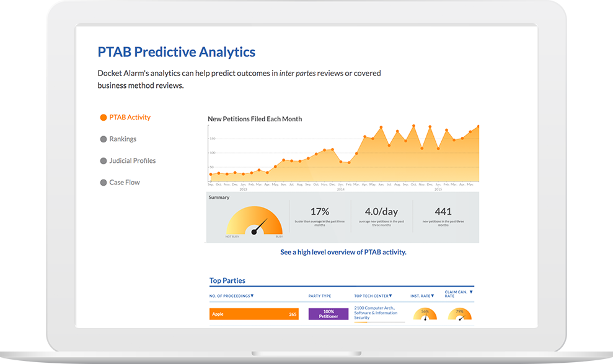
Task: Click the Rankings gray indicator dot
Action: [x=102, y=139]
